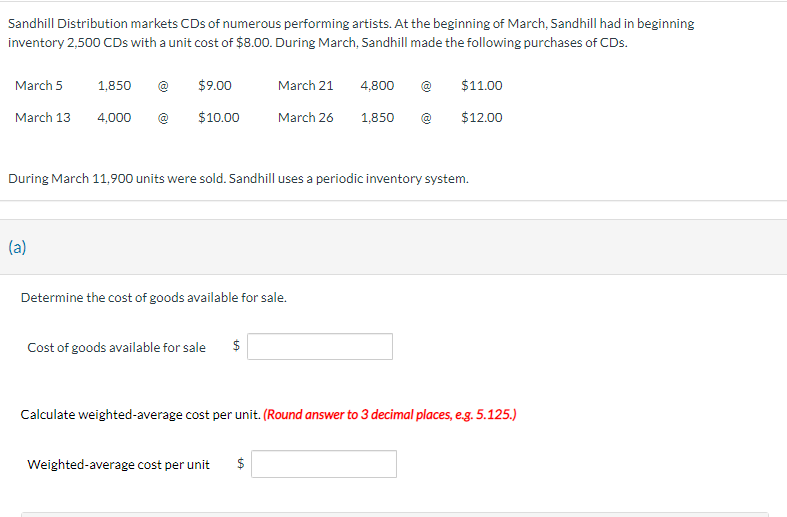The height and width of the screenshot is (517, 787).
Task: Select the $9.00 unit cost value
Action: pos(215,85)
